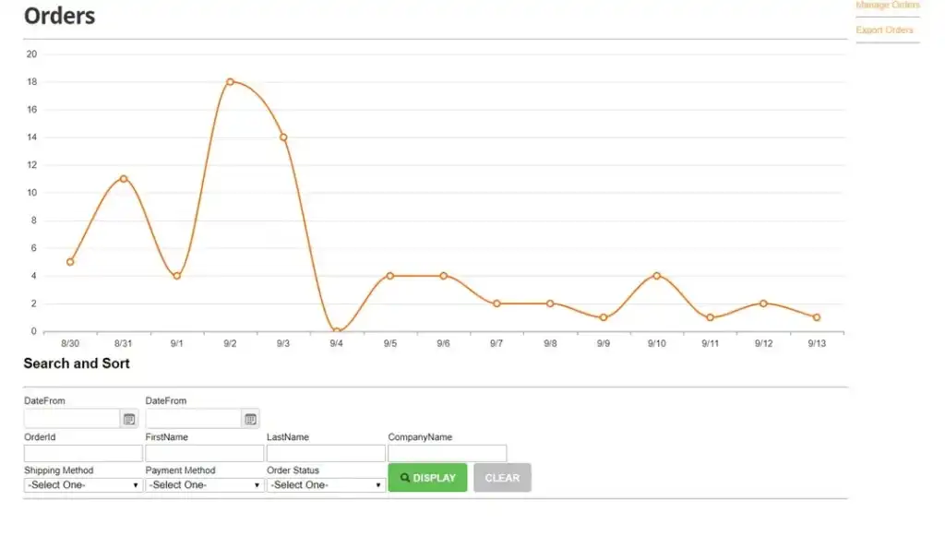Focus the CompanyName input field

[x=448, y=453]
